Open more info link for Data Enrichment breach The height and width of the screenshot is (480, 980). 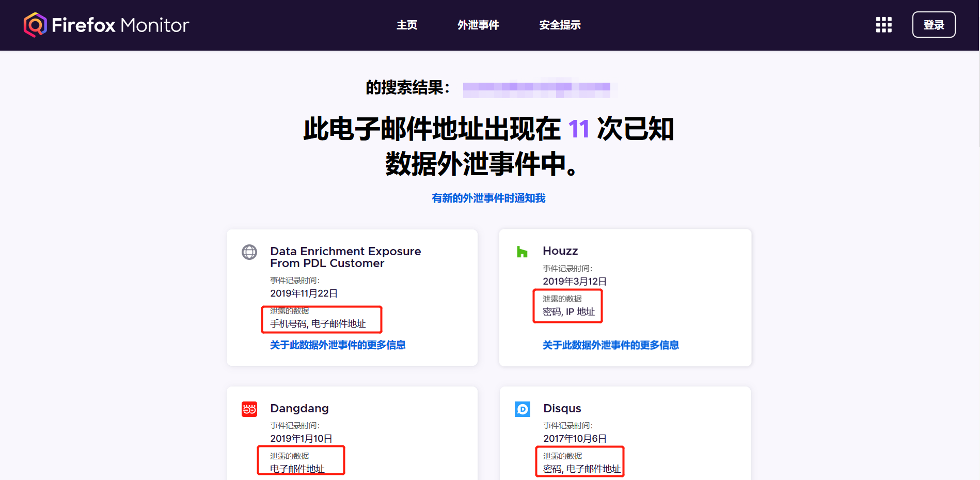(x=338, y=345)
